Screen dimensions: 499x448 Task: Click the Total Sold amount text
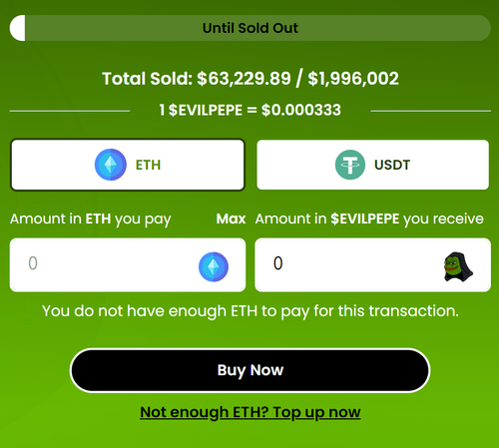coord(250,79)
